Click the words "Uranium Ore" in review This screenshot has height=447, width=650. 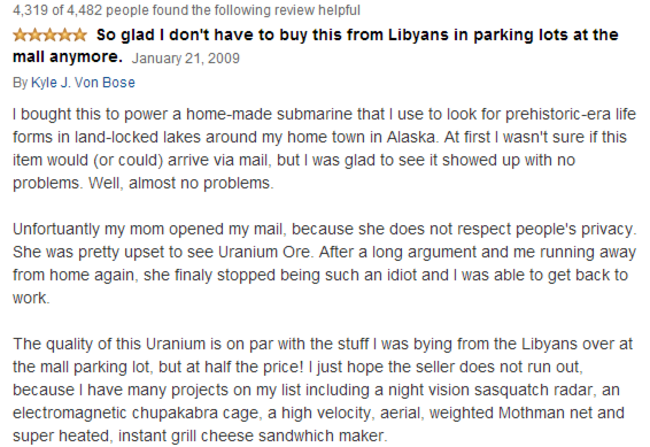(x=264, y=252)
